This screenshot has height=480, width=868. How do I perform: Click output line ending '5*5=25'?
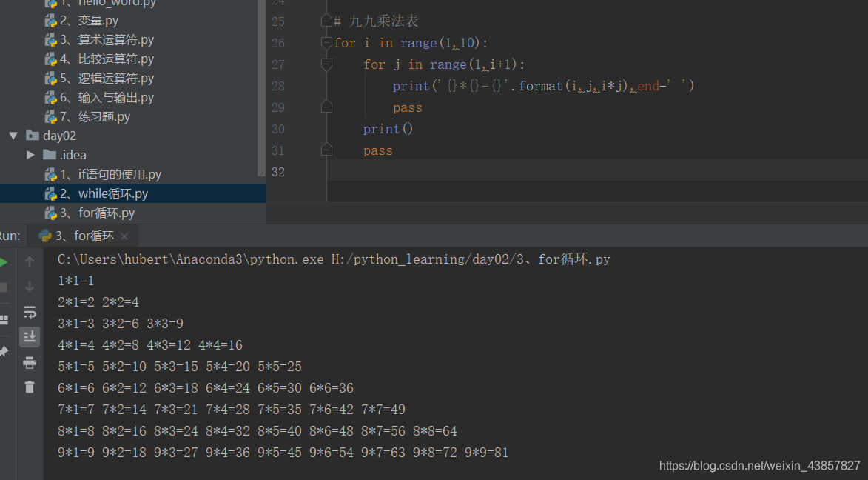pos(180,367)
